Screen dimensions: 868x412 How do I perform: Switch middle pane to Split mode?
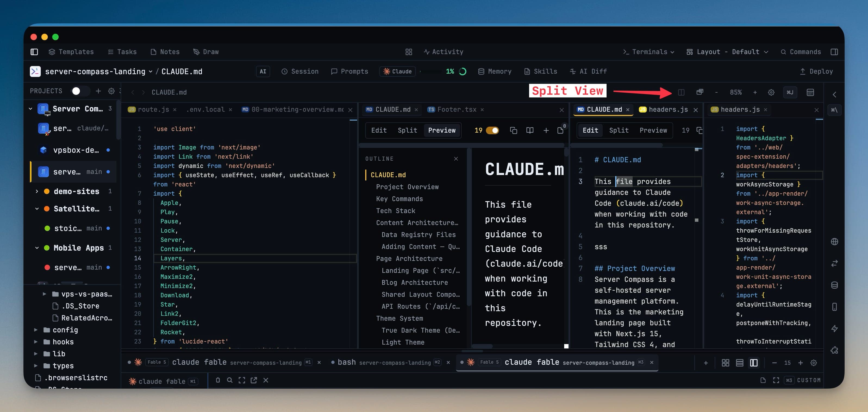[407, 130]
